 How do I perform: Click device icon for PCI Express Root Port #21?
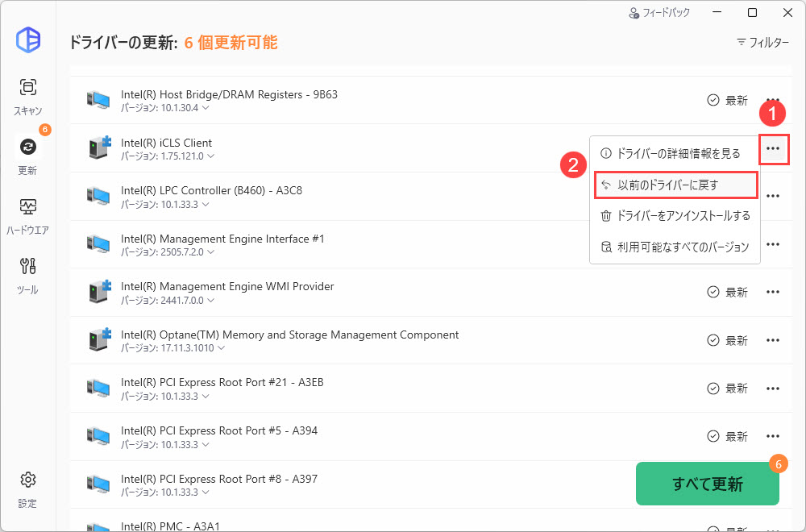98,388
